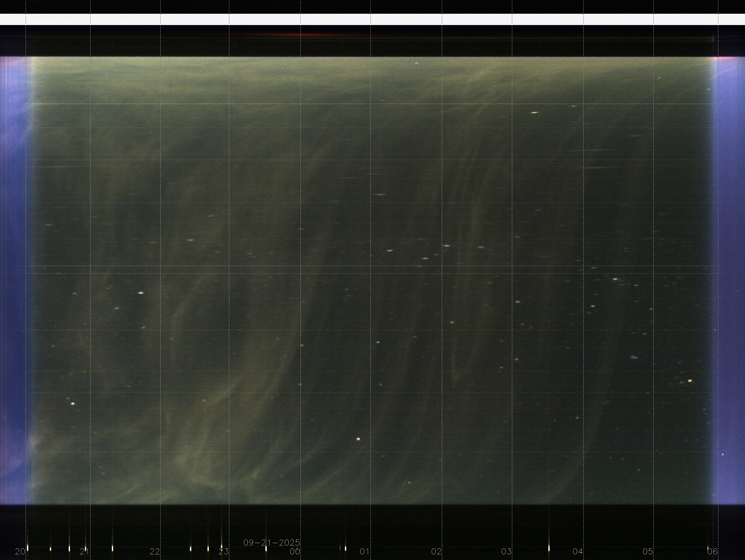Click the 09-21-2025 date label
745x560 pixels.
tap(272, 542)
